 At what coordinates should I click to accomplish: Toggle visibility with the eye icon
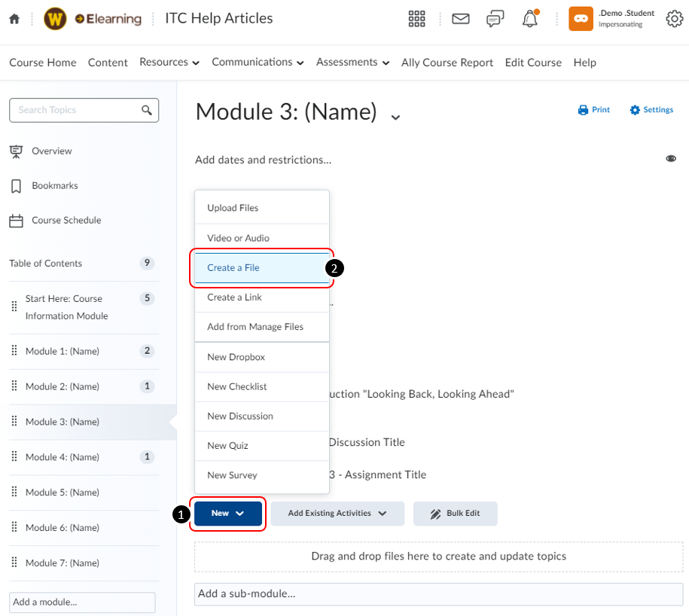click(x=671, y=158)
